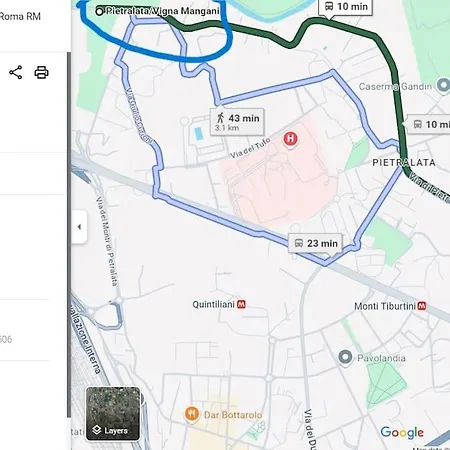450x450 pixels.
Task: Select the 43 min walking route label
Action: tap(237, 122)
